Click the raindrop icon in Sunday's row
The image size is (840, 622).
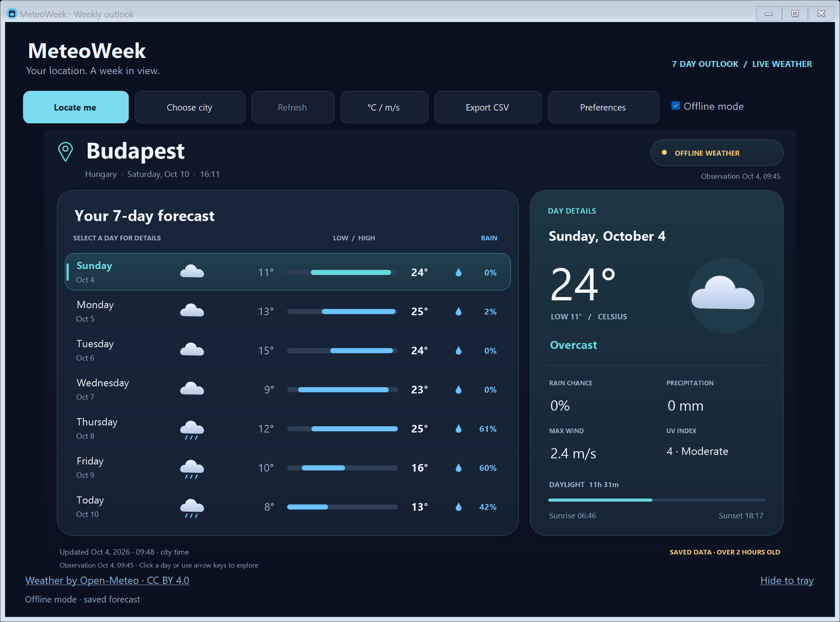pos(459,272)
